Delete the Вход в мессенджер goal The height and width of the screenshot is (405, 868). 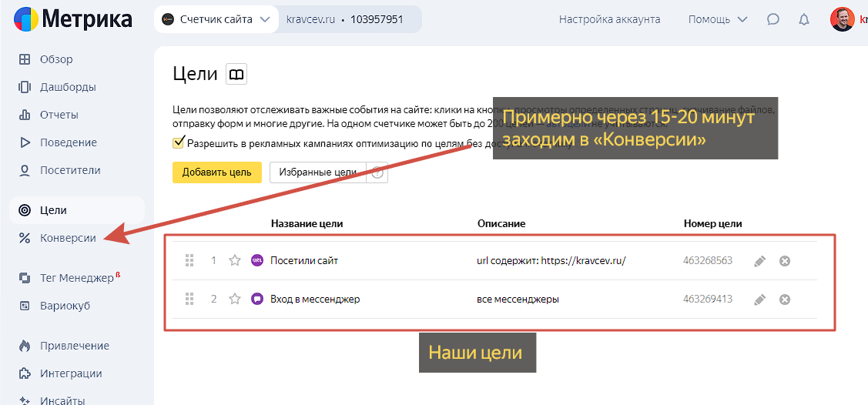pos(784,300)
